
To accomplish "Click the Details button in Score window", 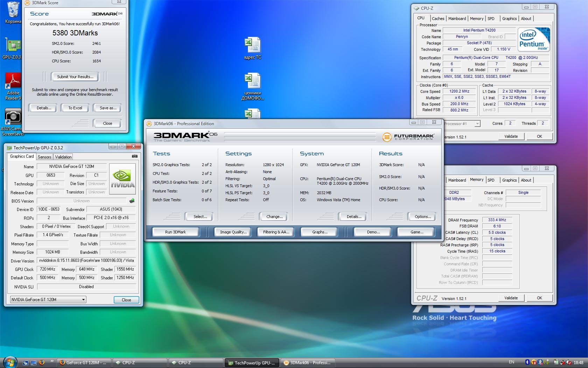I will pos(44,108).
